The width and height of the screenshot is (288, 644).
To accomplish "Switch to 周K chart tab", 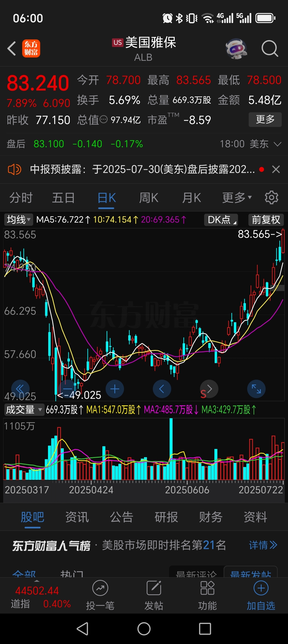I will pyautogui.click(x=149, y=198).
